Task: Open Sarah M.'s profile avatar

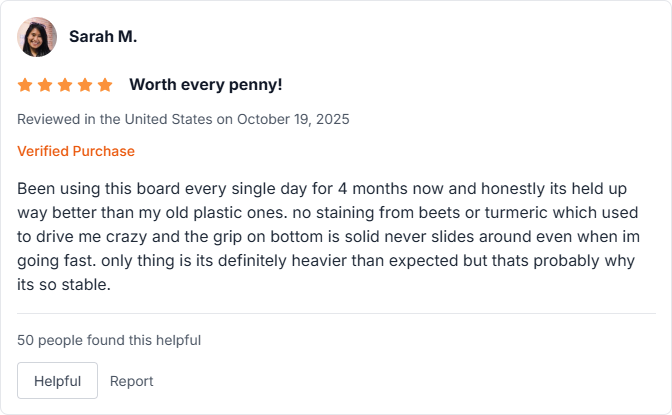Action: coord(37,37)
